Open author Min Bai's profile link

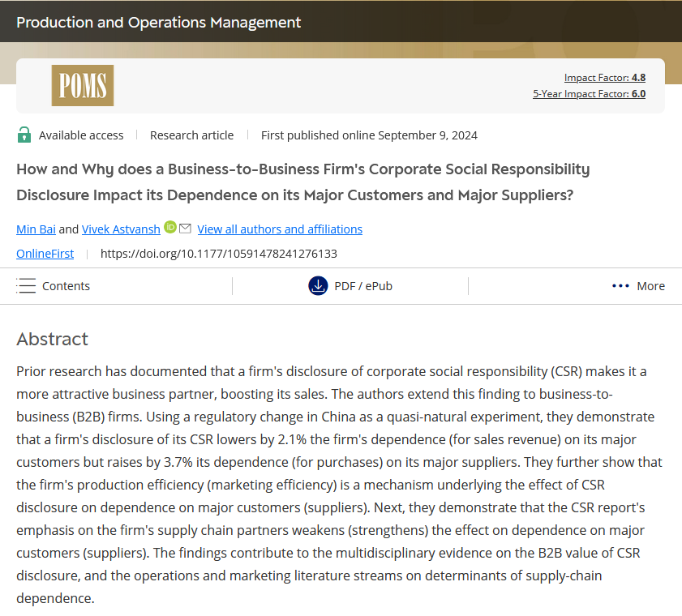(36, 229)
